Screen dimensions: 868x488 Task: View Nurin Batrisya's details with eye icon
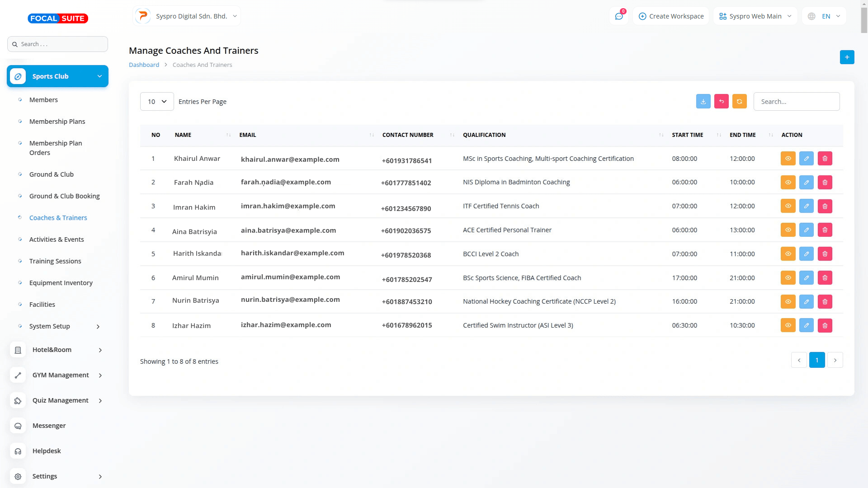pyautogui.click(x=788, y=301)
